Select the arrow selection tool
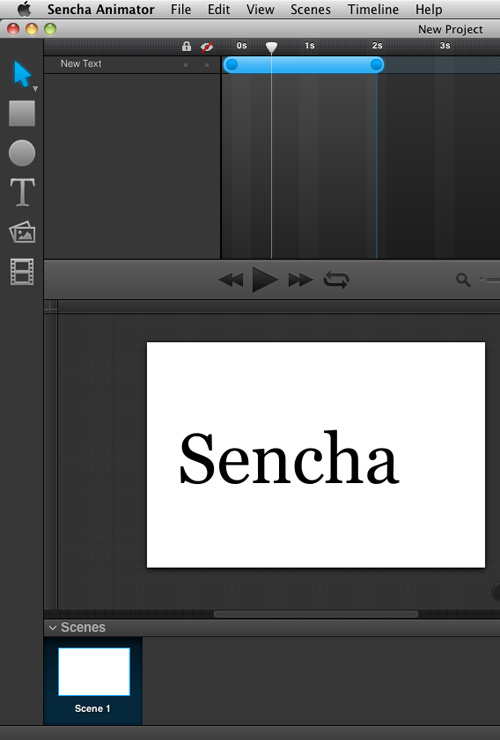This screenshot has height=740, width=500. click(22, 74)
